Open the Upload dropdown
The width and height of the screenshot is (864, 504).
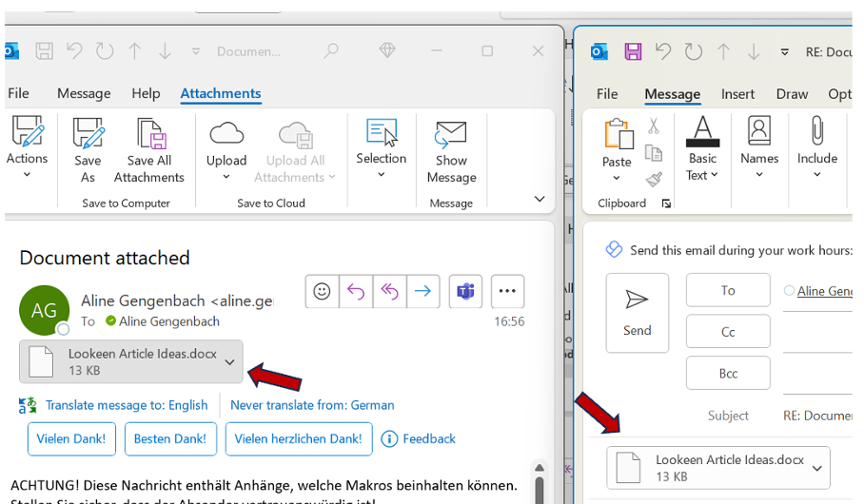pyautogui.click(x=226, y=177)
